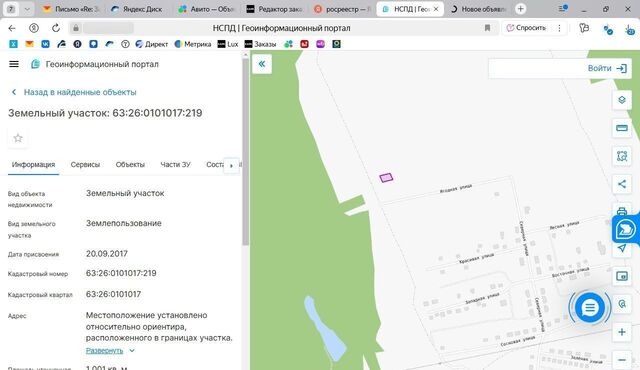Switch to the Сервисы tab

(x=85, y=164)
